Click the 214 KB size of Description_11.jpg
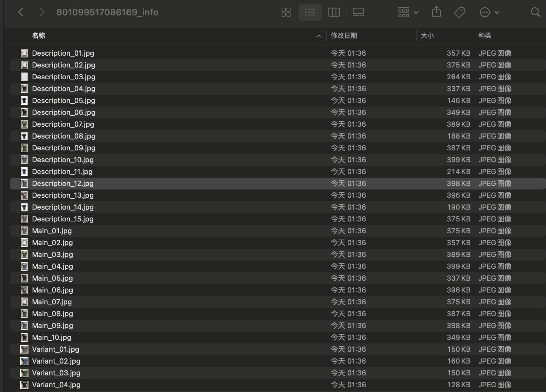546x392 pixels. (x=459, y=171)
